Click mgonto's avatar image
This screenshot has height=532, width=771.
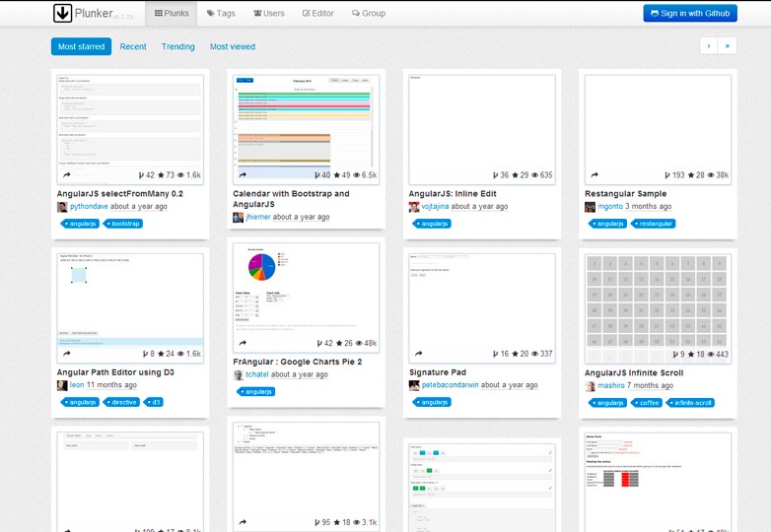coord(590,207)
